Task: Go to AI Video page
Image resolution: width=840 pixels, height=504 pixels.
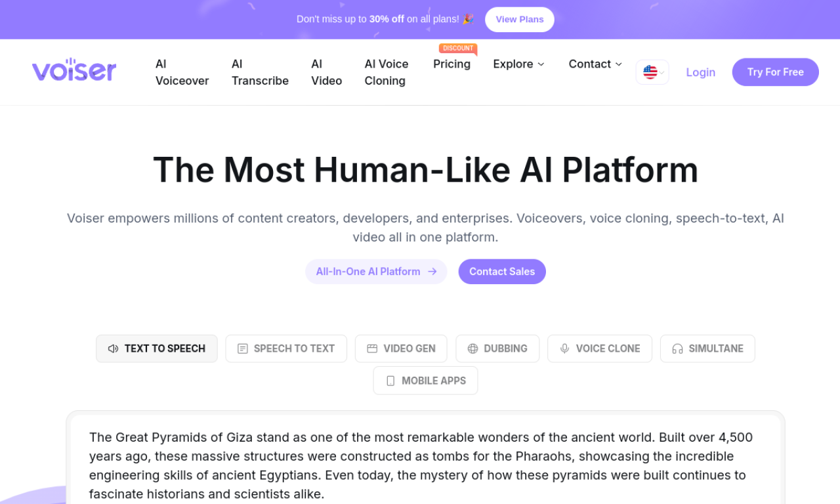Action: (327, 72)
